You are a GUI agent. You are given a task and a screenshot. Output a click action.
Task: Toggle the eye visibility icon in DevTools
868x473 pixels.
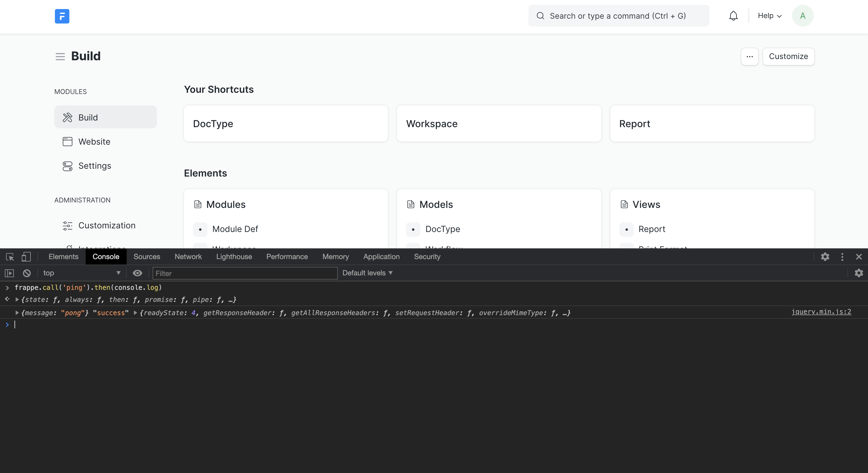pyautogui.click(x=136, y=273)
